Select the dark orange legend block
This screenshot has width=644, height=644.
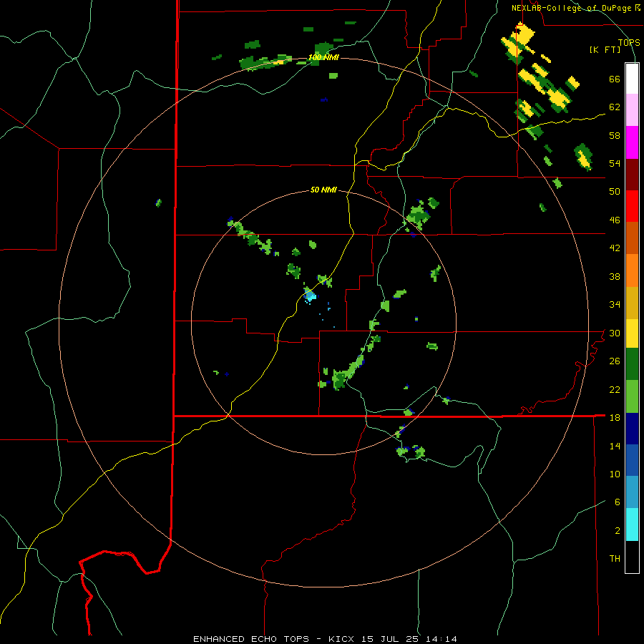point(632,238)
